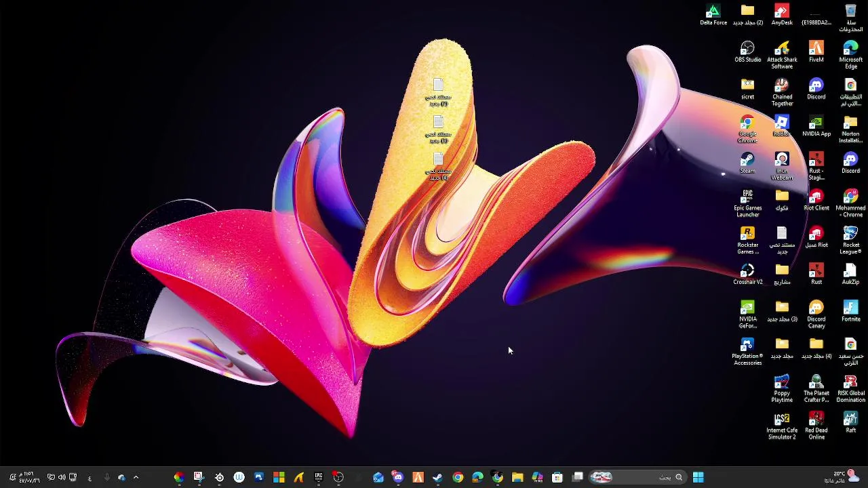
Task: Click the OneDrive cloud tray icon
Action: (121, 477)
